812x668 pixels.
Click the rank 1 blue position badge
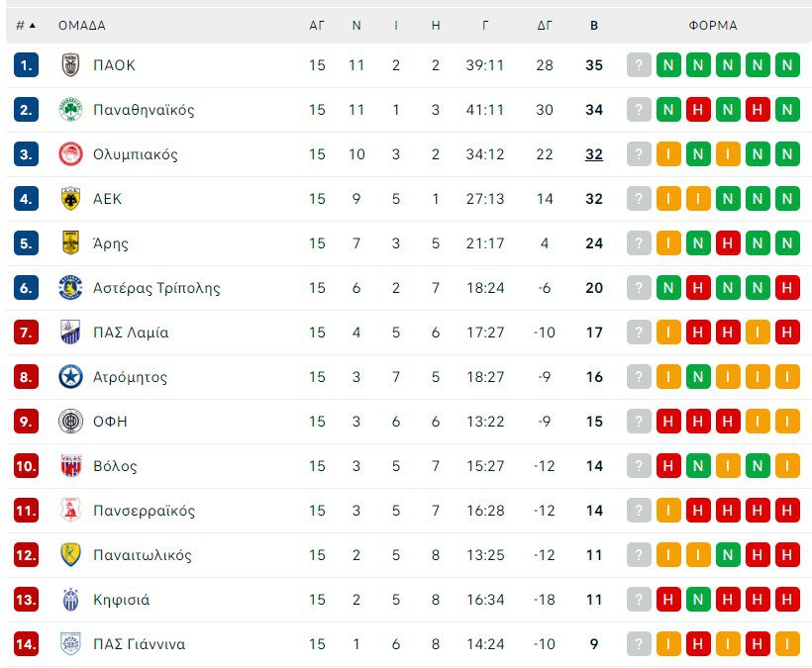pos(26,65)
